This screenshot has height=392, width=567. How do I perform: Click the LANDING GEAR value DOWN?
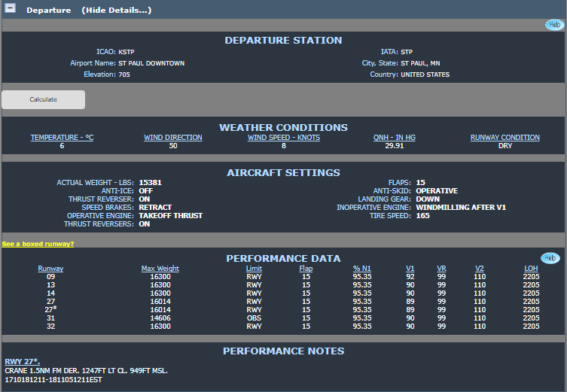click(428, 199)
